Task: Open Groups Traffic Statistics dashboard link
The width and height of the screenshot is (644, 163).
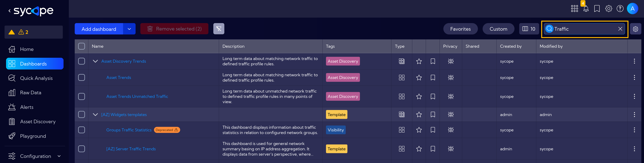Action: coord(129,130)
